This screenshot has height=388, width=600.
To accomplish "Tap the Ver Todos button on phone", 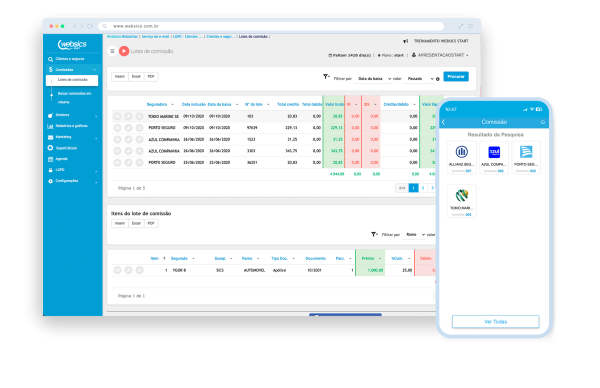I will (496, 322).
